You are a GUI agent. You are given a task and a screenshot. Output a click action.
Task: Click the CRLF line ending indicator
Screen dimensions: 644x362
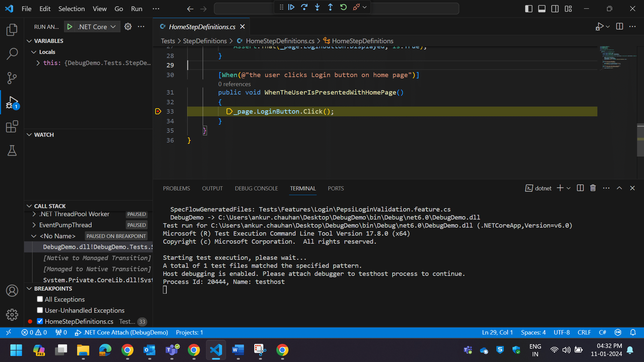[584, 333]
